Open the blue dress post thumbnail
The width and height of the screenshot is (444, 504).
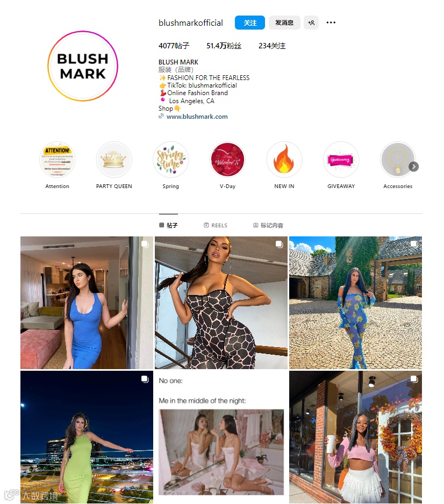pos(87,303)
